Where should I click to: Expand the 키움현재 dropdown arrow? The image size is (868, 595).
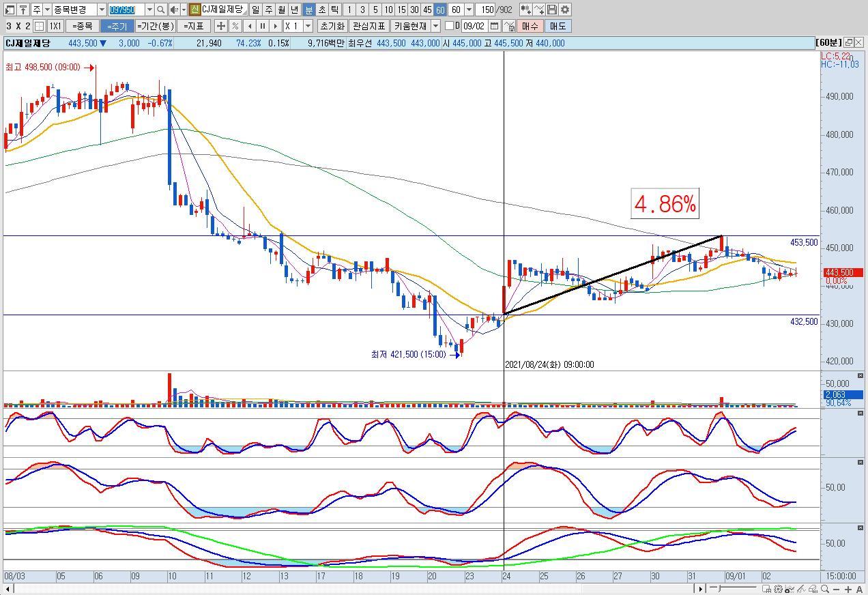(x=435, y=26)
